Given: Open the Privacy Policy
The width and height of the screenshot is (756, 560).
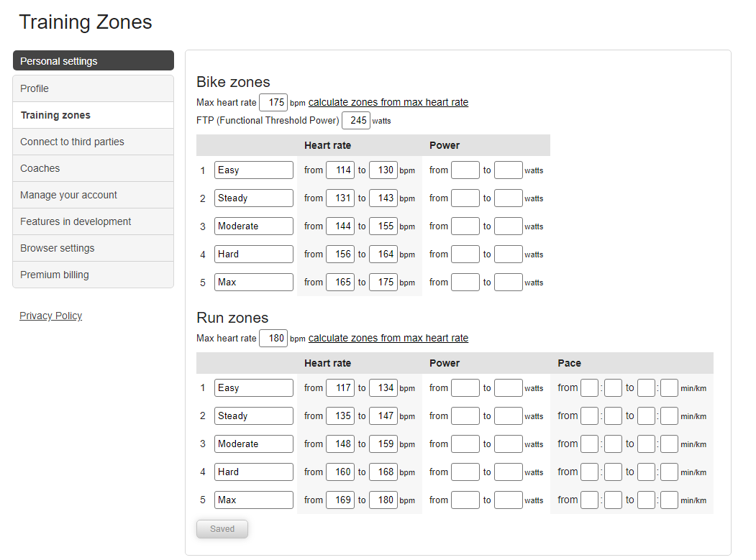Looking at the screenshot, I should [50, 316].
